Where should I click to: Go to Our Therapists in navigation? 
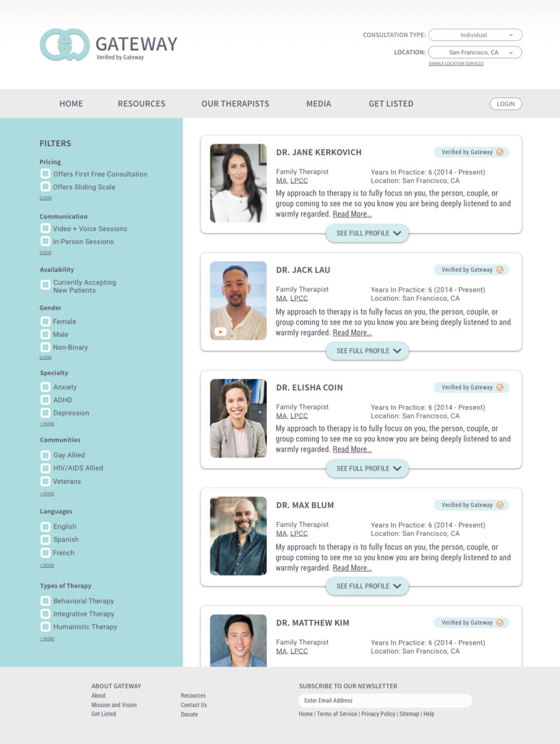tap(235, 104)
